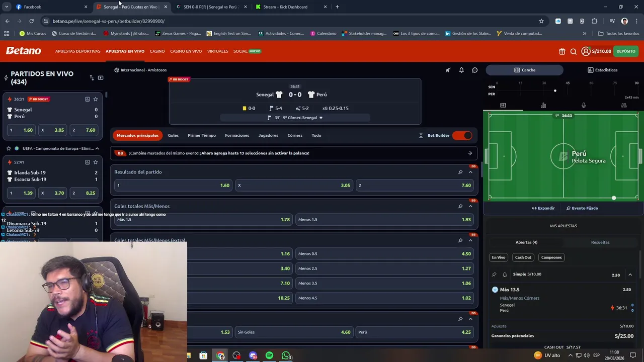Click the notification bell above the scoreboard
The height and width of the screenshot is (362, 644).
click(x=461, y=70)
